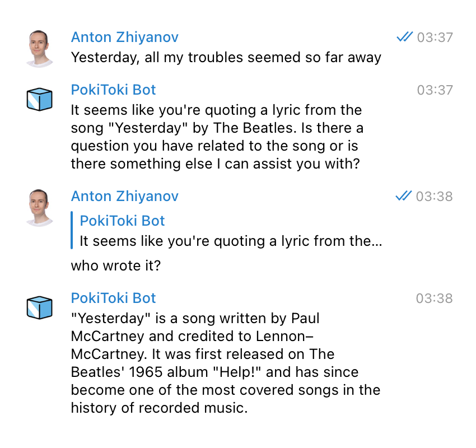The image size is (476, 448).
Task: Open PokiToki Bot name on last message
Action: 113,298
